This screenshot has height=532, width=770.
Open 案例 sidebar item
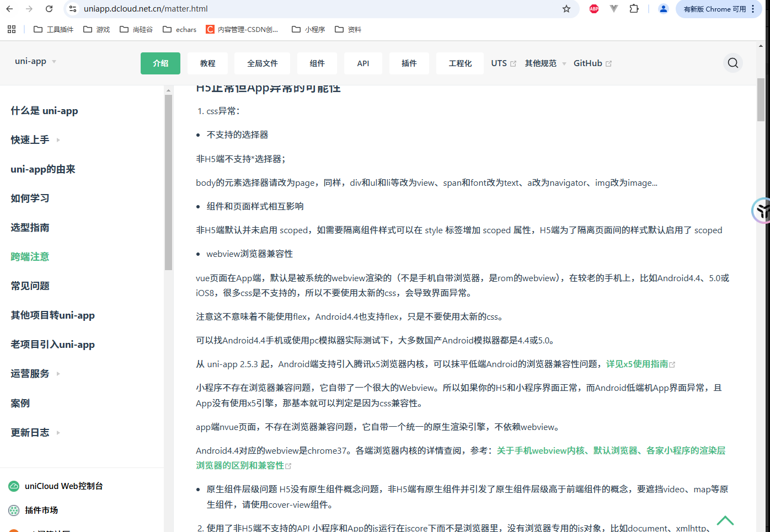[x=20, y=404]
